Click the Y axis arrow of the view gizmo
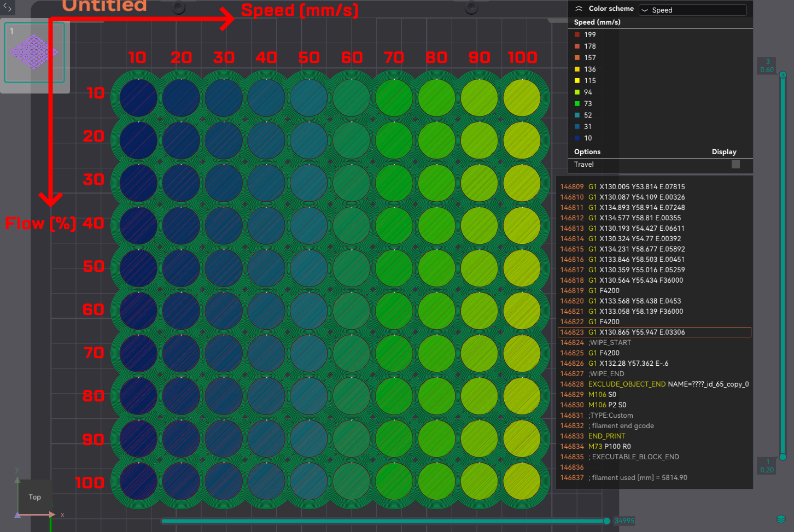The image size is (794, 532). (17, 480)
